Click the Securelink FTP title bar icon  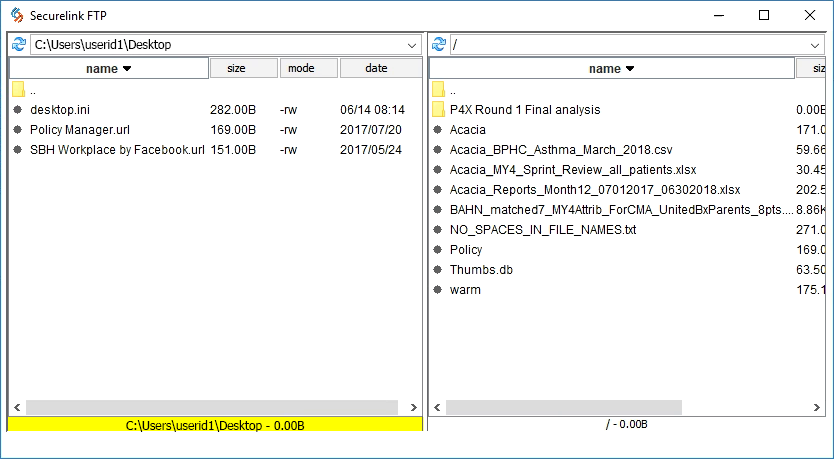(x=16, y=15)
